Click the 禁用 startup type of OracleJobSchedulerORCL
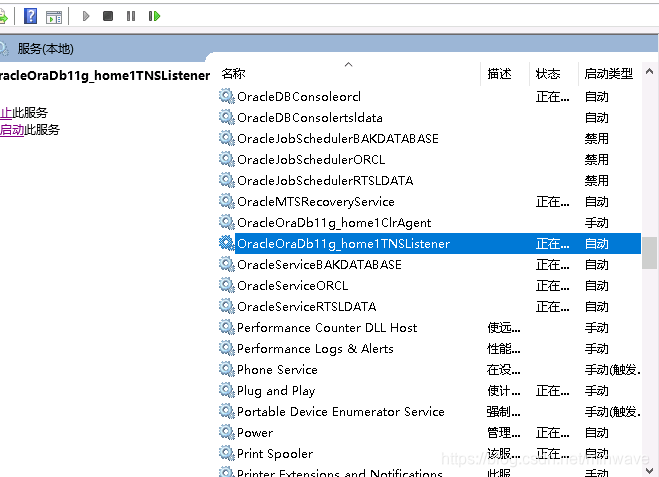659x477 pixels. [596, 160]
